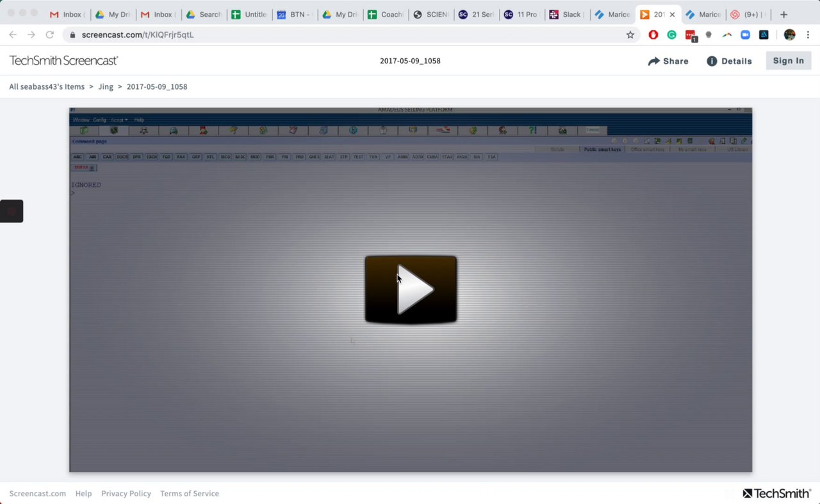Play the screencast video
Screen dimensions: 820x504
pyautogui.click(x=411, y=289)
